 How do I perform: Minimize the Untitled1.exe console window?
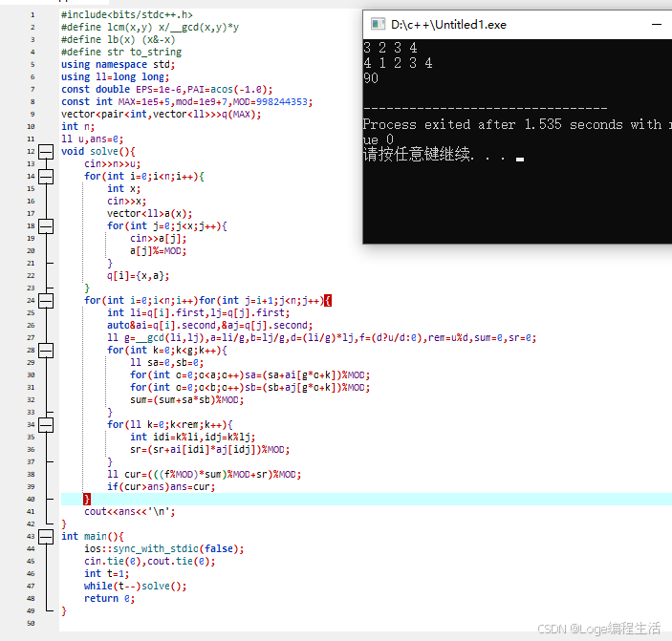(x=656, y=25)
